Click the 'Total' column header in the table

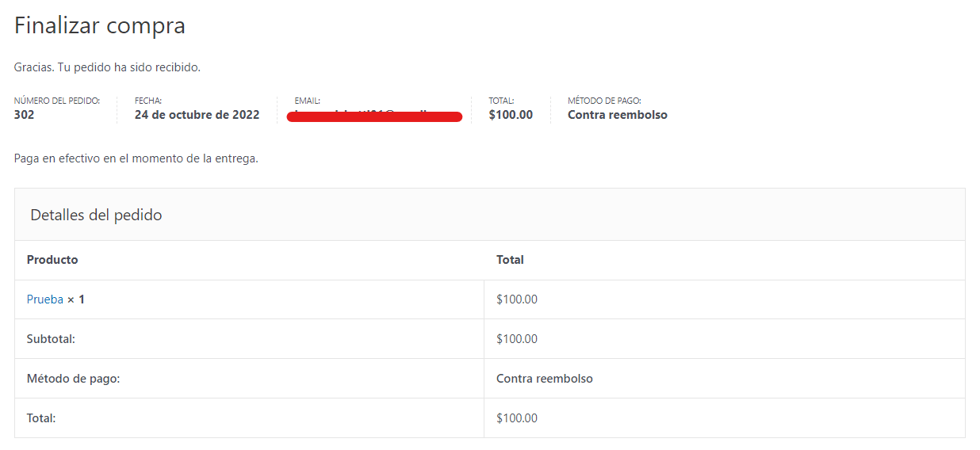click(x=510, y=260)
